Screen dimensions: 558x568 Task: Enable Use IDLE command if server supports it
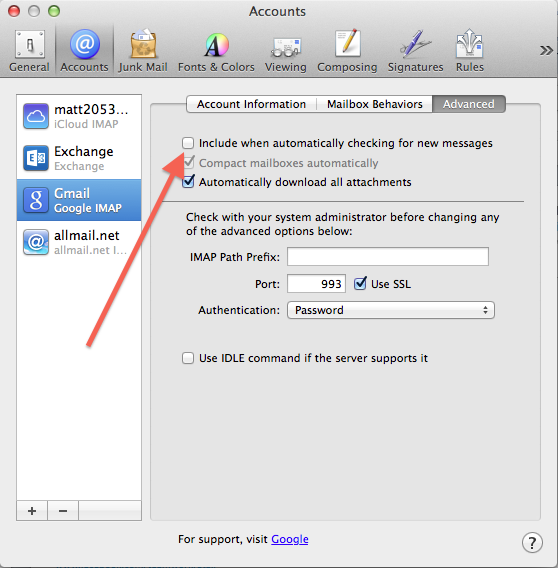coord(188,358)
